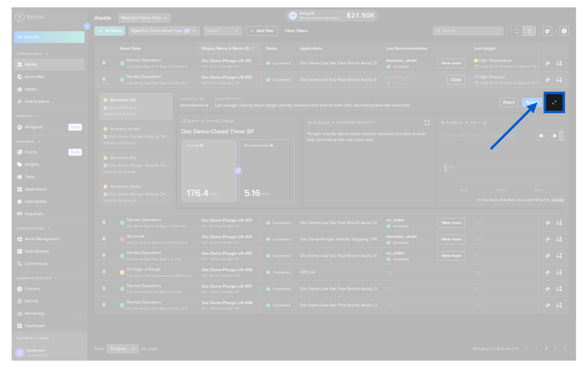Image resolution: width=588 pixels, height=368 pixels.
Task: Open Guardrails page
Action: point(49,214)
